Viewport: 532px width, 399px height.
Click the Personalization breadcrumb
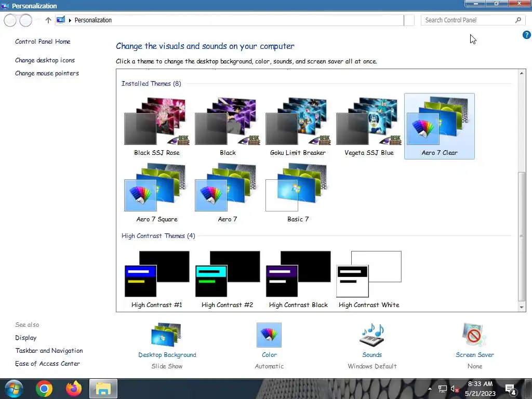coord(93,20)
